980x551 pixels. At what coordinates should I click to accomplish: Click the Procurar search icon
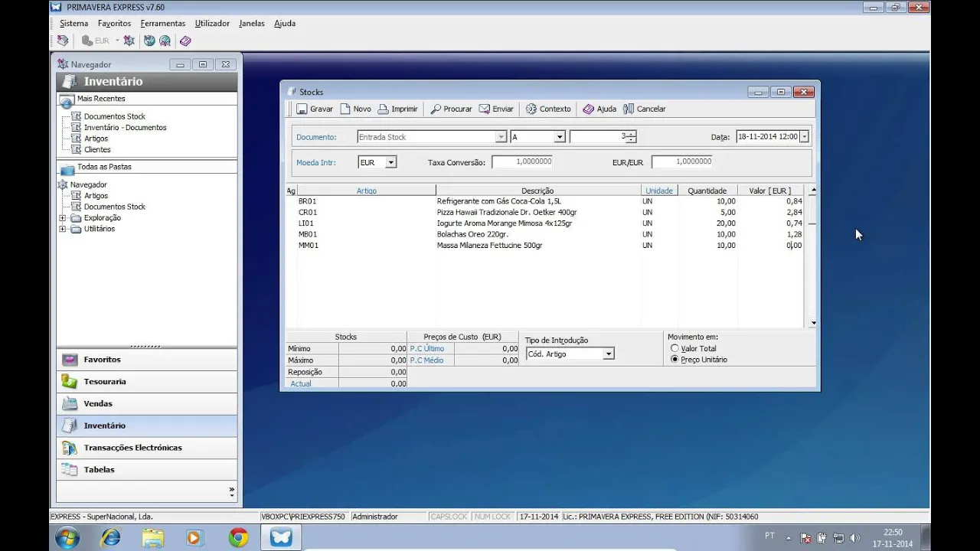436,109
